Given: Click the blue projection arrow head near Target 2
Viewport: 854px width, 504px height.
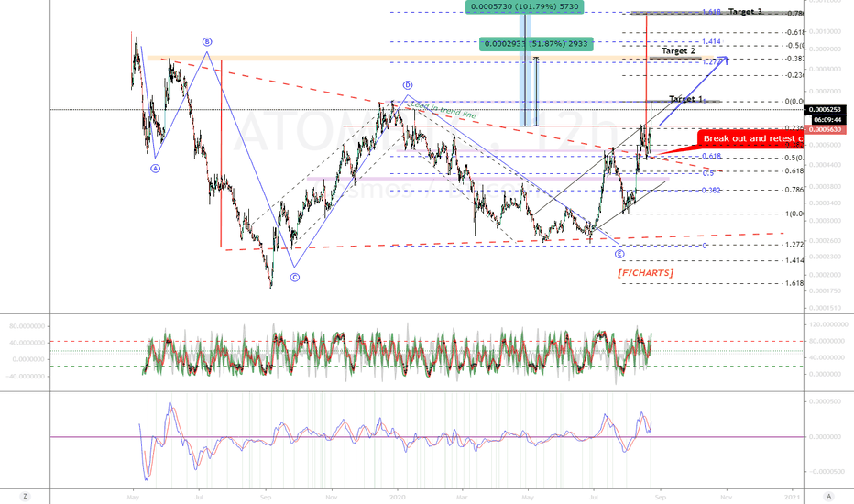Looking at the screenshot, I should tap(724, 59).
